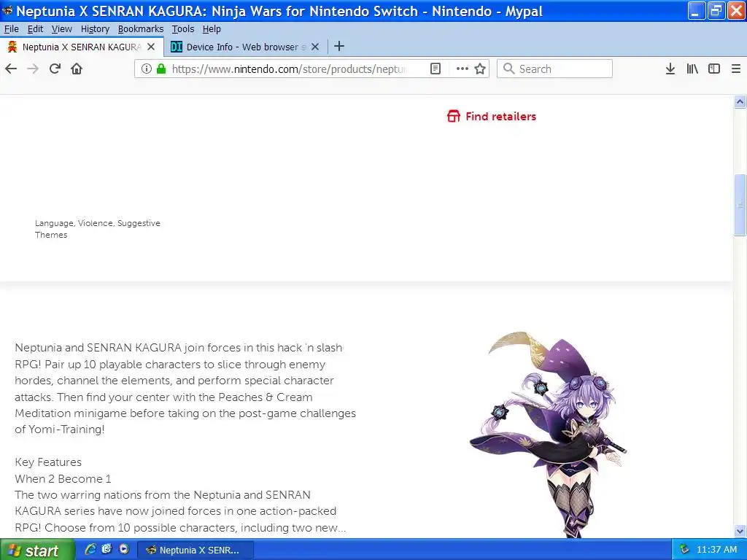747x560 pixels.
Task: Click the system tray network icon
Action: 684,549
